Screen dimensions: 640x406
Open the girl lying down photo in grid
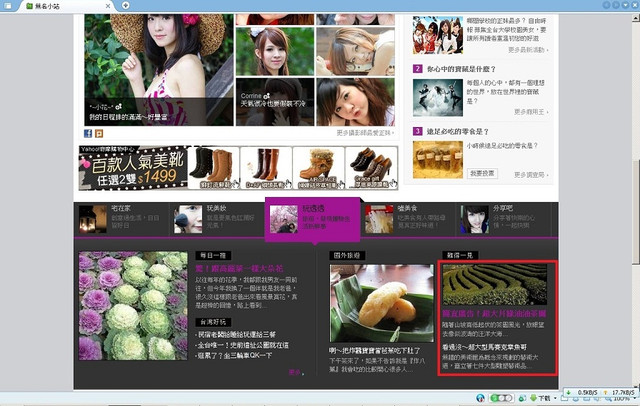(x=356, y=51)
